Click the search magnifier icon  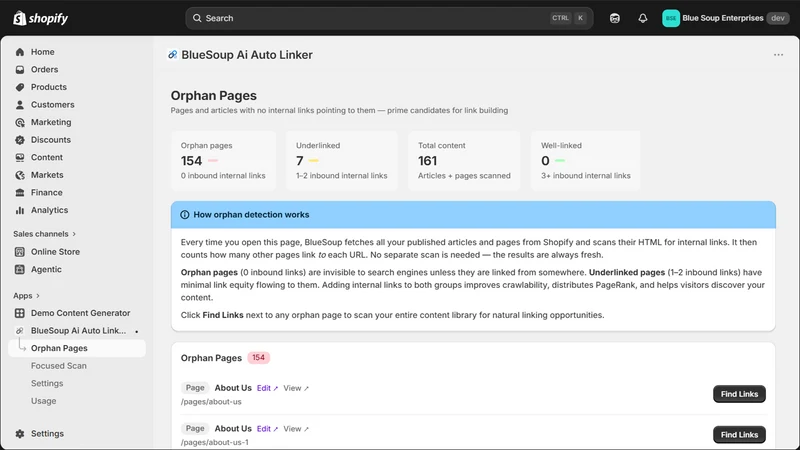coord(197,18)
